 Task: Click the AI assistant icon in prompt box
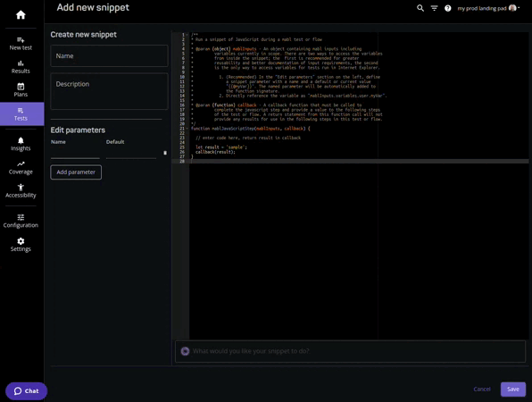[185, 351]
